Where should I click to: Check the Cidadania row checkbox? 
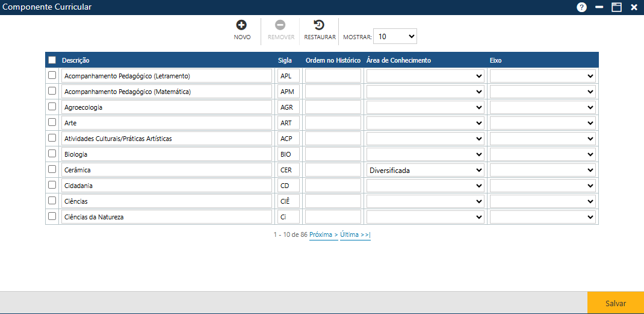pyautogui.click(x=52, y=185)
